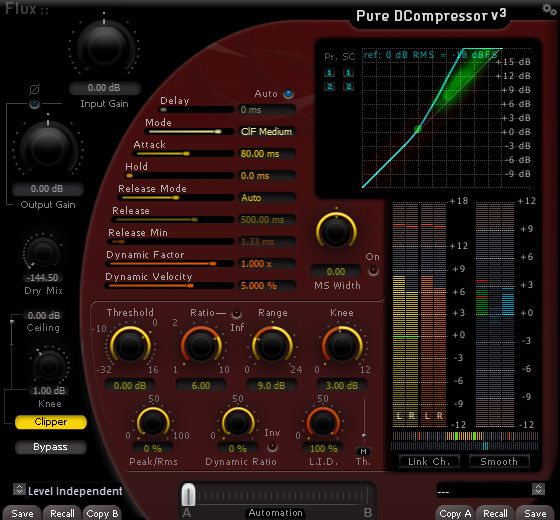The height and width of the screenshot is (520, 560).
Task: Click the 80.00 ms attack value
Action: pos(267,154)
